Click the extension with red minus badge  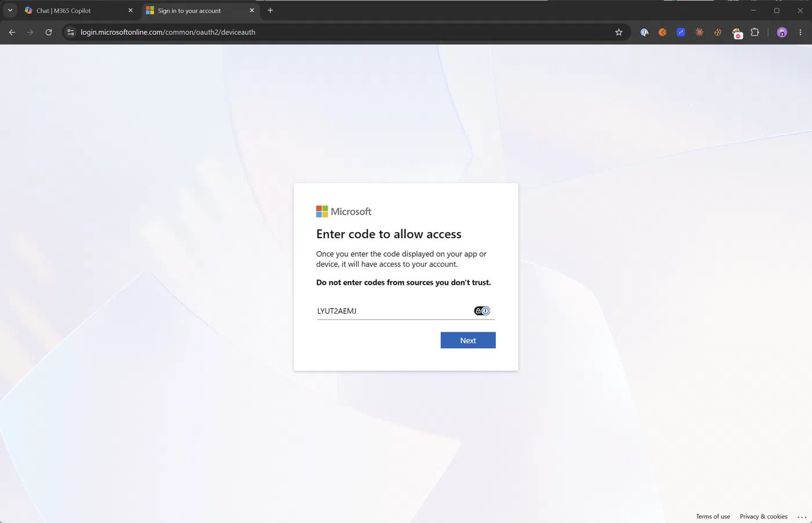point(737,33)
